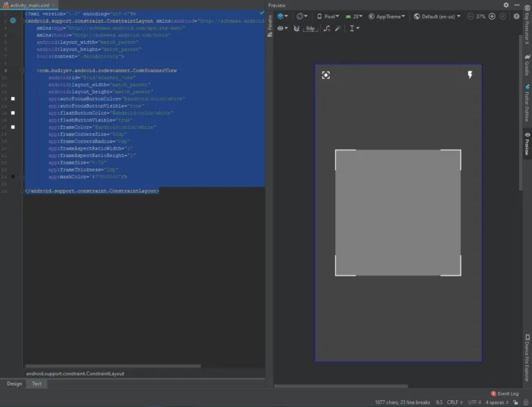The width and height of the screenshot is (532, 407).
Task: Open the Flutter Outline side panel
Action: pyautogui.click(x=527, y=103)
